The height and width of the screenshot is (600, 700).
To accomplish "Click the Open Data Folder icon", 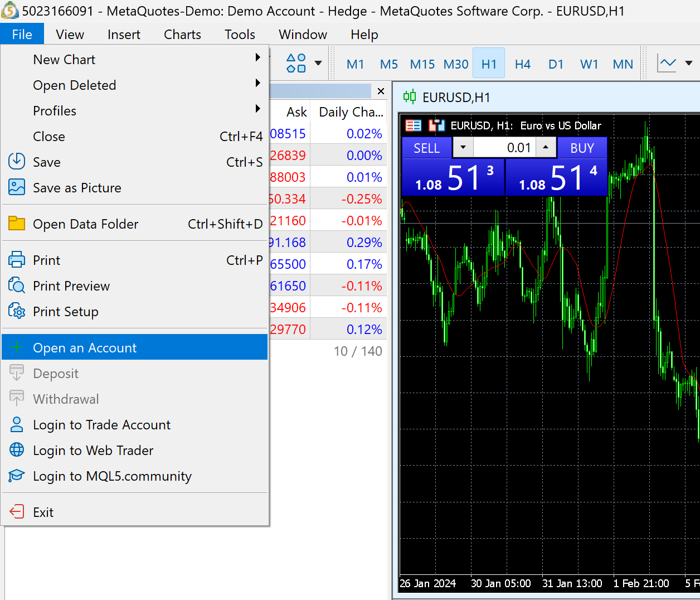I will coord(17,224).
